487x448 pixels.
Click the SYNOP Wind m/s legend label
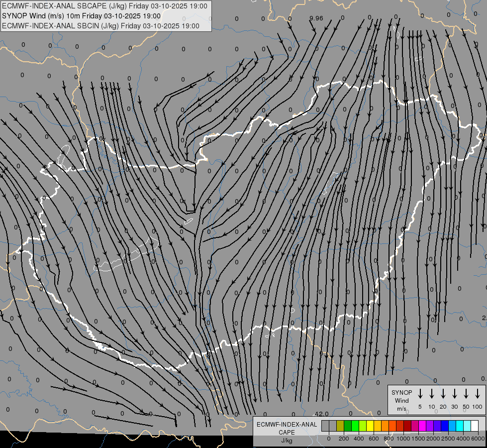(401, 400)
